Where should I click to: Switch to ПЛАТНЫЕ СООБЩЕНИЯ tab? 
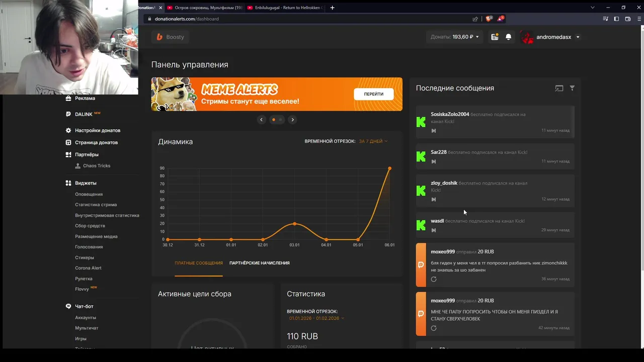pyautogui.click(x=199, y=263)
